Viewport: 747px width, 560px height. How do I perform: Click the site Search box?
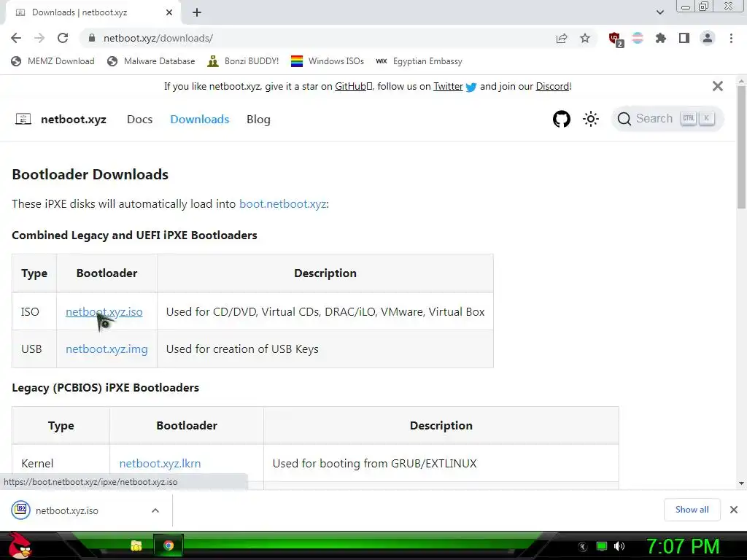click(x=667, y=119)
